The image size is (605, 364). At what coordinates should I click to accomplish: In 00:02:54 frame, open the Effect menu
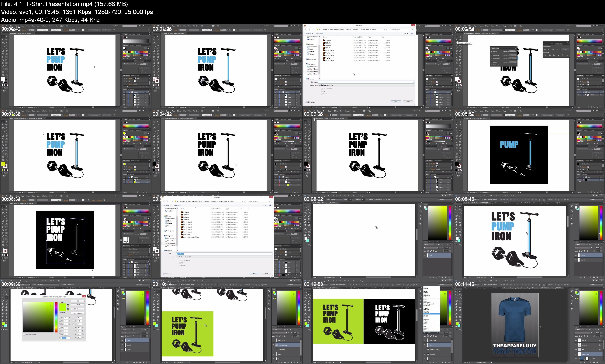coord(487,26)
